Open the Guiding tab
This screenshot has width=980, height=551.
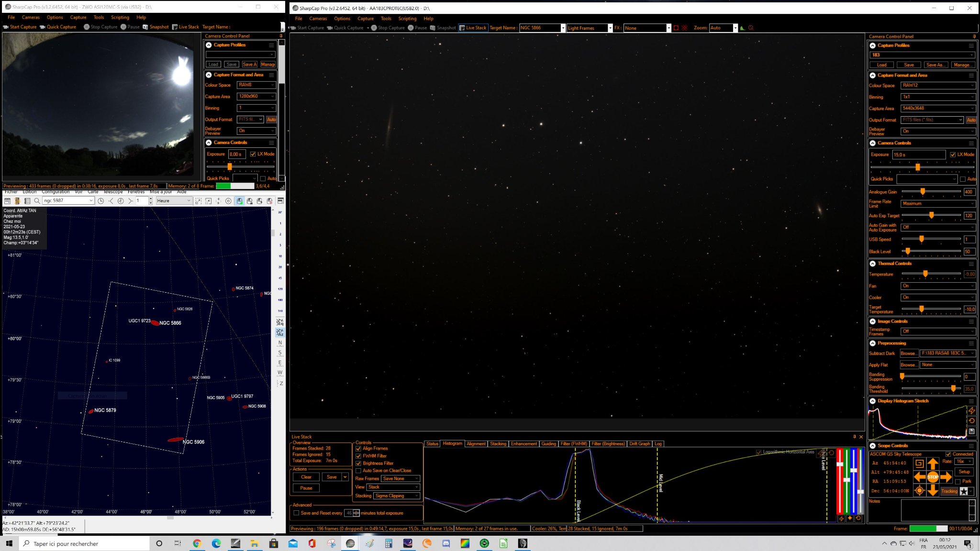549,444
